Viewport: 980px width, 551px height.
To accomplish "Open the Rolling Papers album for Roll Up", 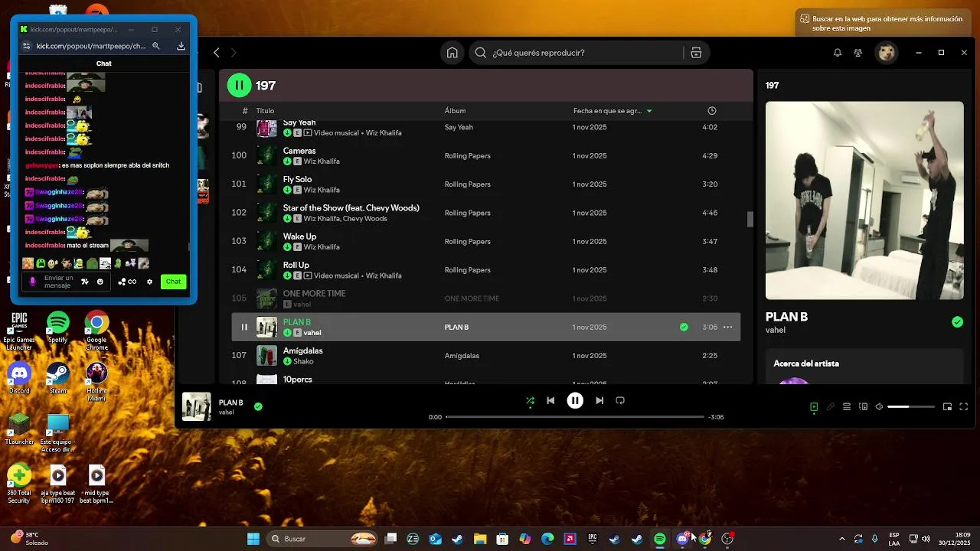I will [x=467, y=270].
